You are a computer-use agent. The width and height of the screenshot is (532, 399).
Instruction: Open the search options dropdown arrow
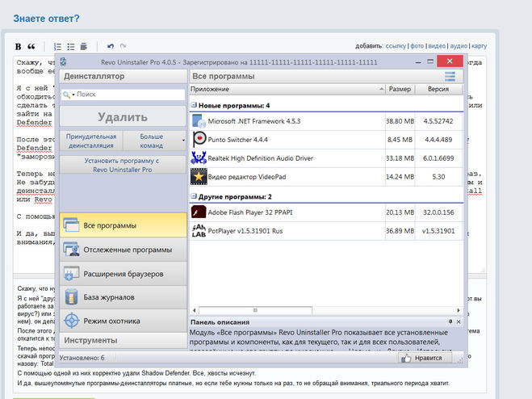(x=73, y=94)
